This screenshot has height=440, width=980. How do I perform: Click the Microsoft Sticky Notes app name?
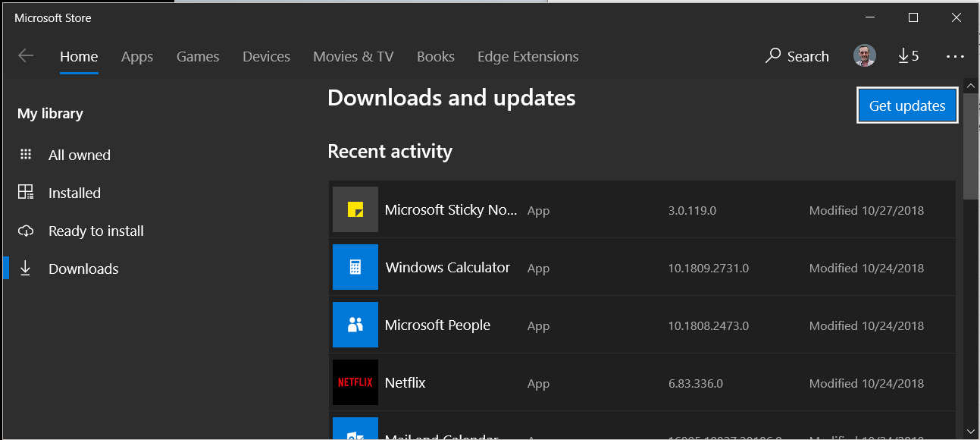pyautogui.click(x=451, y=209)
